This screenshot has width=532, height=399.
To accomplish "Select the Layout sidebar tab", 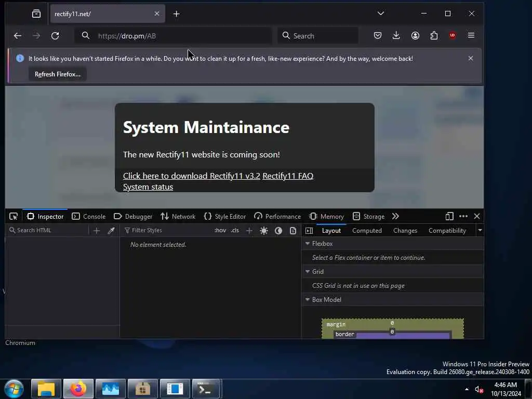I will pyautogui.click(x=331, y=231).
